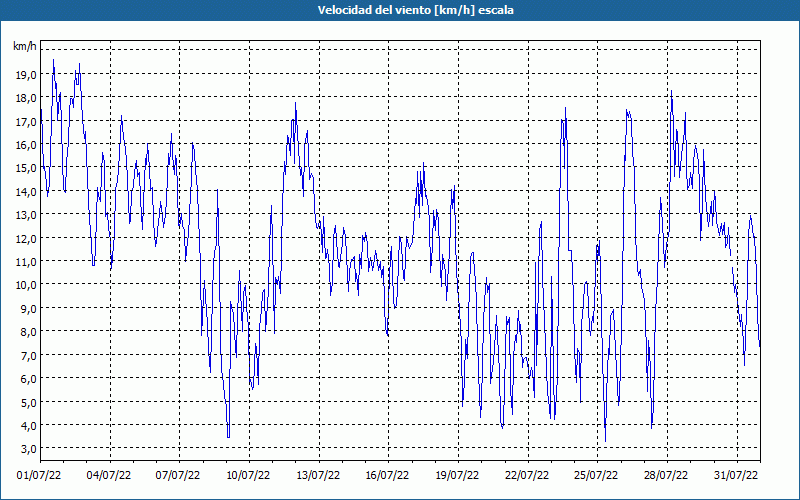Click the 19,0 y-axis value
800x500 pixels.
(x=26, y=75)
